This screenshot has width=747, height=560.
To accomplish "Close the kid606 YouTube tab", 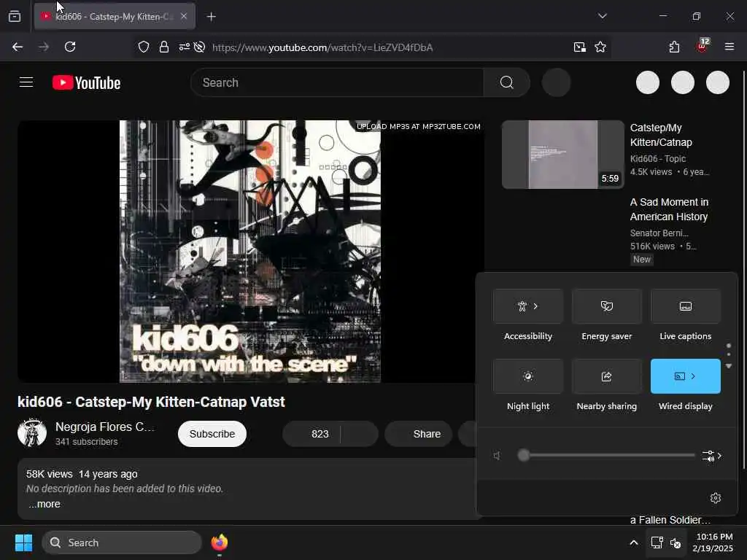I will tap(184, 16).
